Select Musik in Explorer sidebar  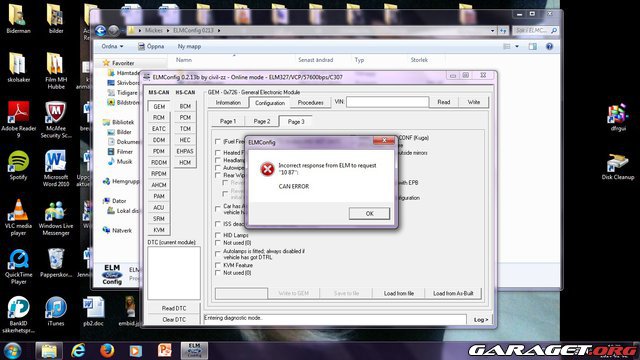click(x=124, y=162)
